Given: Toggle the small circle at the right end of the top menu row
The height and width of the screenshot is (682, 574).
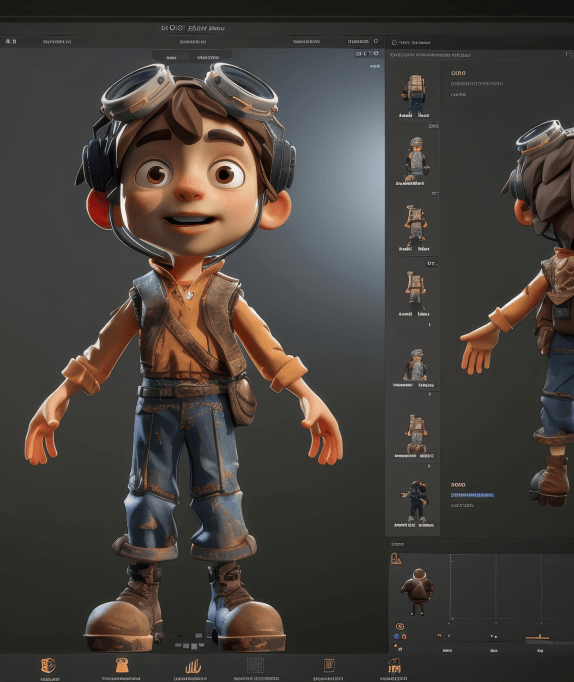Looking at the screenshot, I should pos(376,41).
